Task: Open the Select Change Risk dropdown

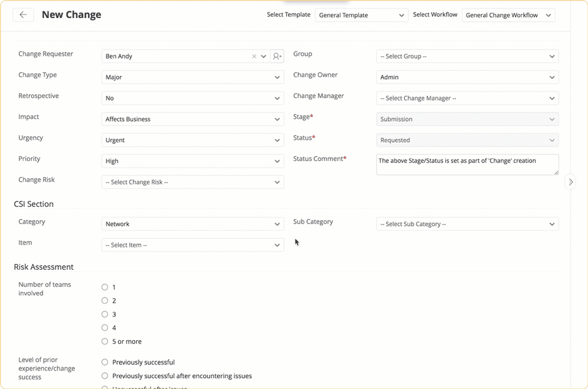Action: click(x=277, y=182)
